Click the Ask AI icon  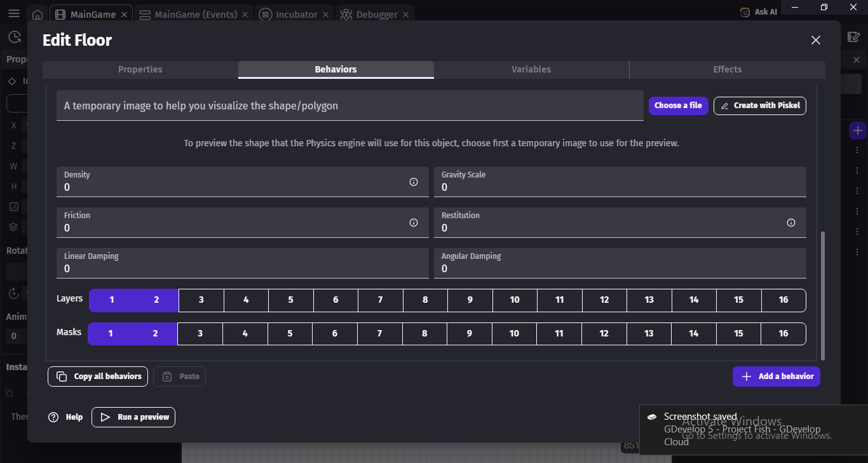click(745, 12)
